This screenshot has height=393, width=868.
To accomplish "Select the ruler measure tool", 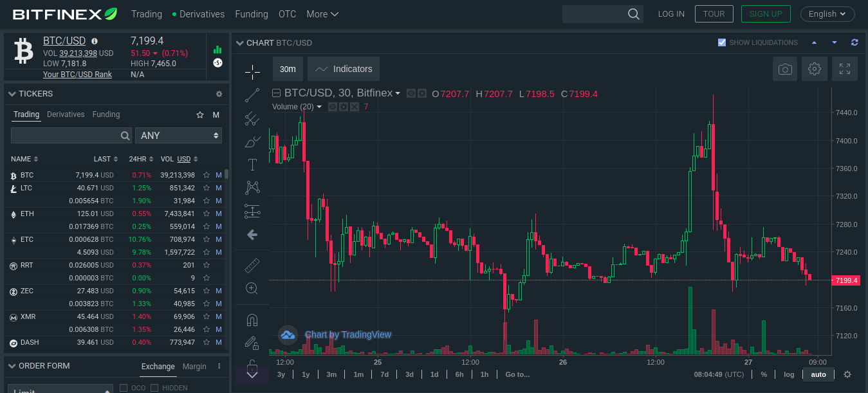I will pos(252,265).
